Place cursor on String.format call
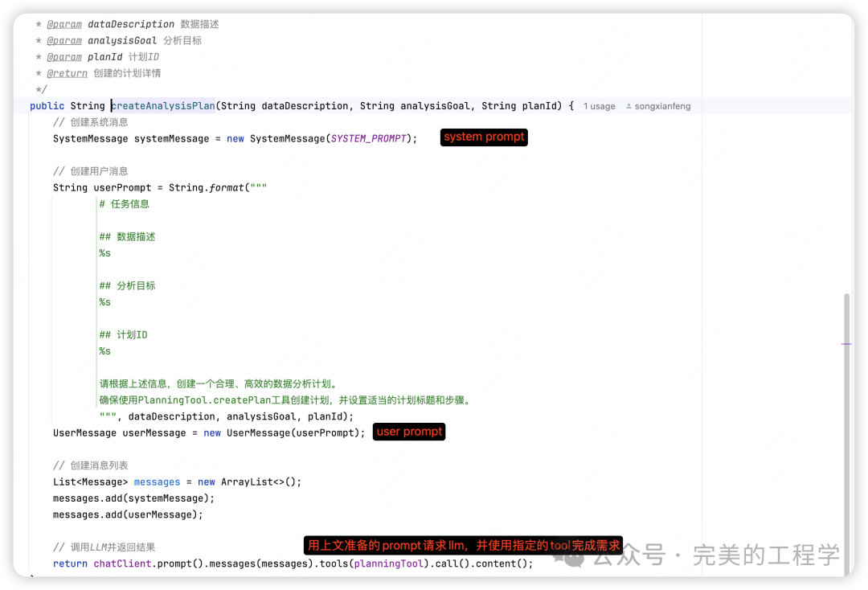The height and width of the screenshot is (590, 868). point(209,187)
